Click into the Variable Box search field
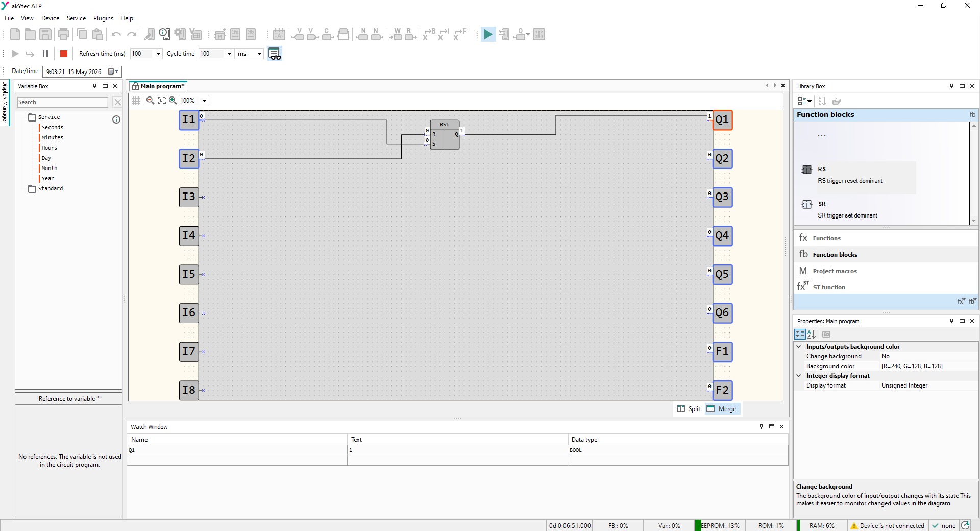980x531 pixels. (63, 102)
